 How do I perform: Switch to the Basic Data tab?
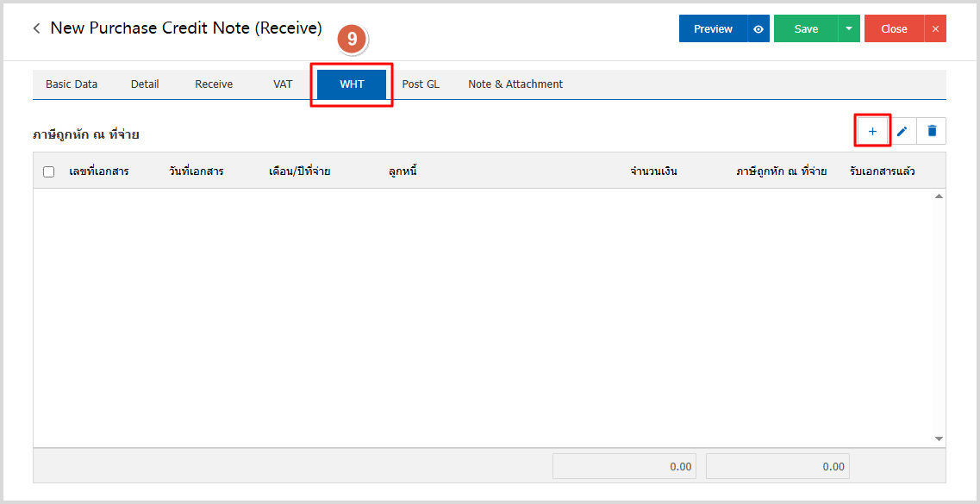(x=72, y=84)
